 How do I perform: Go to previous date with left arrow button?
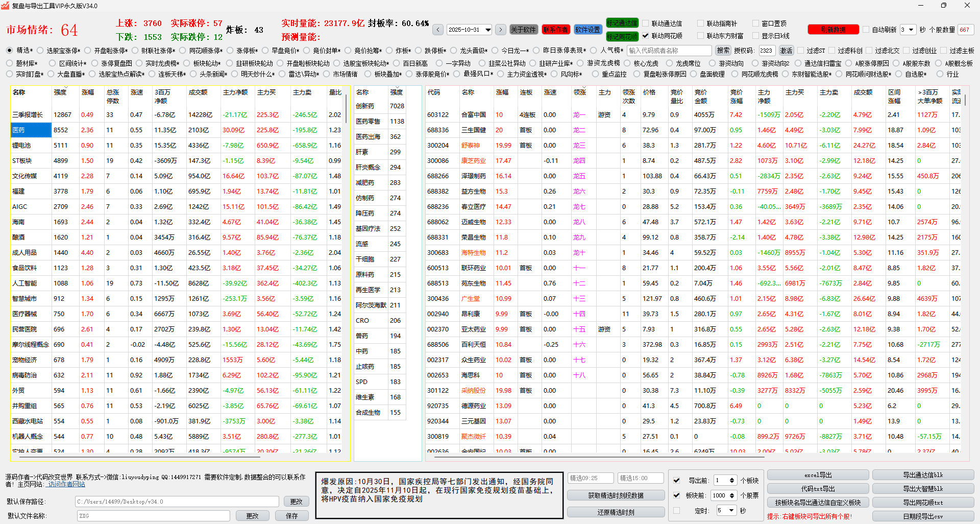(438, 30)
